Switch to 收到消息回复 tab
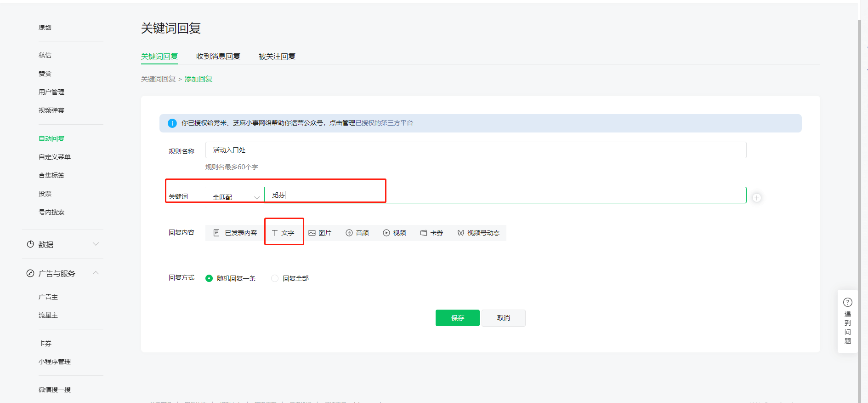Image resolution: width=868 pixels, height=403 pixels. coord(218,56)
